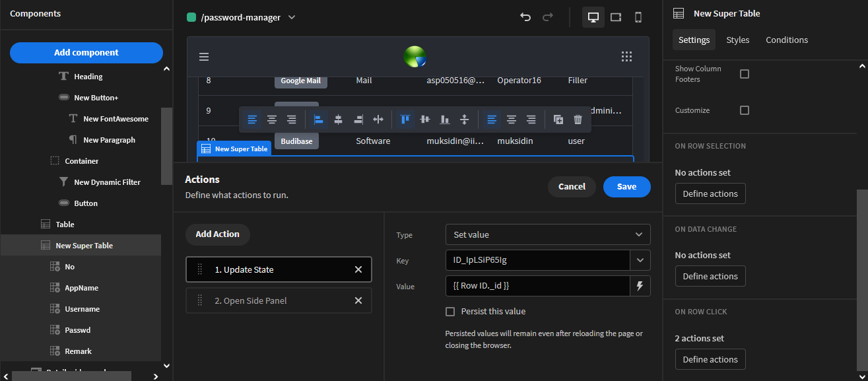Open the apps grid icon in preview
868x381 pixels.
click(x=627, y=57)
